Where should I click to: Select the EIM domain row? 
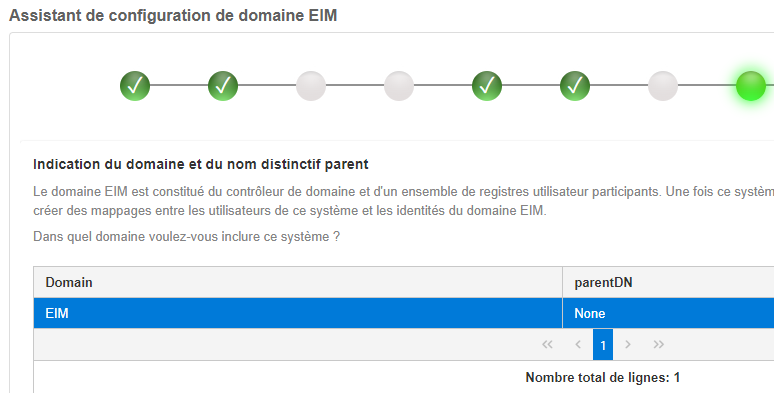pyautogui.click(x=404, y=313)
